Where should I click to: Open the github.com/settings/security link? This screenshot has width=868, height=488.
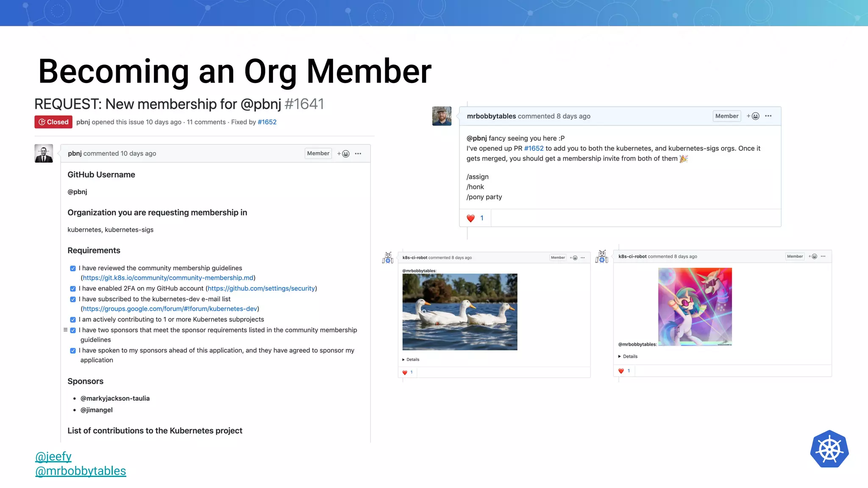point(261,288)
